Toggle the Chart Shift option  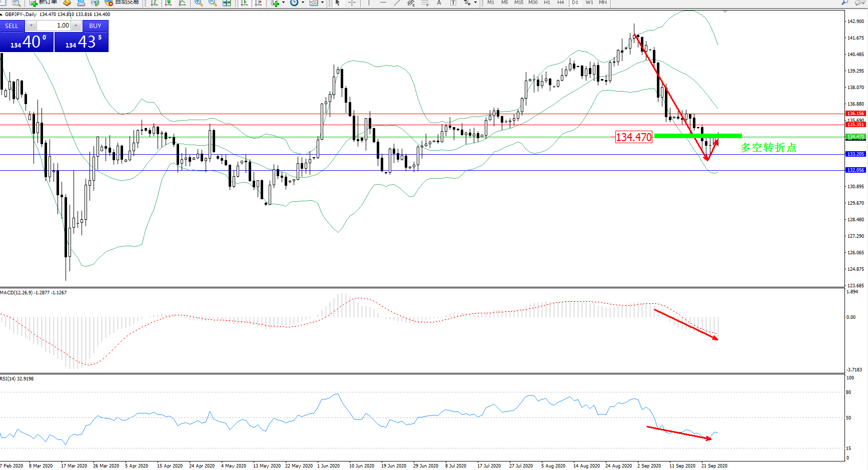tap(258, 3)
